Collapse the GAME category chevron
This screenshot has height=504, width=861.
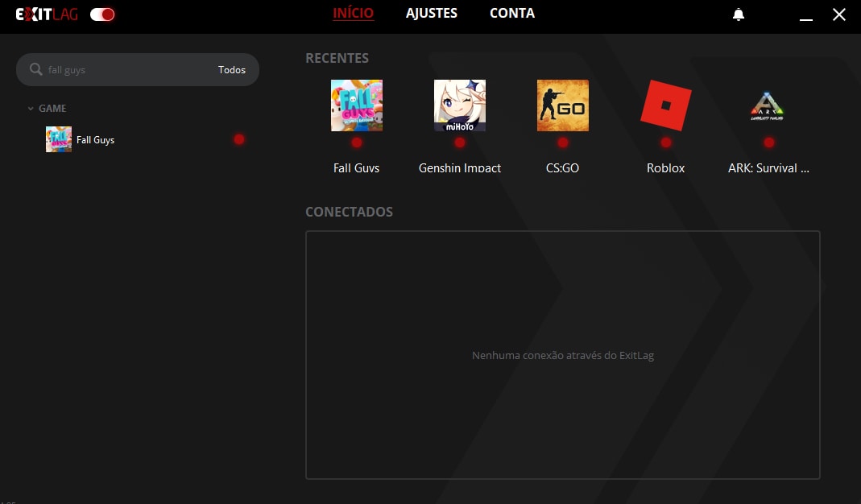coord(31,109)
